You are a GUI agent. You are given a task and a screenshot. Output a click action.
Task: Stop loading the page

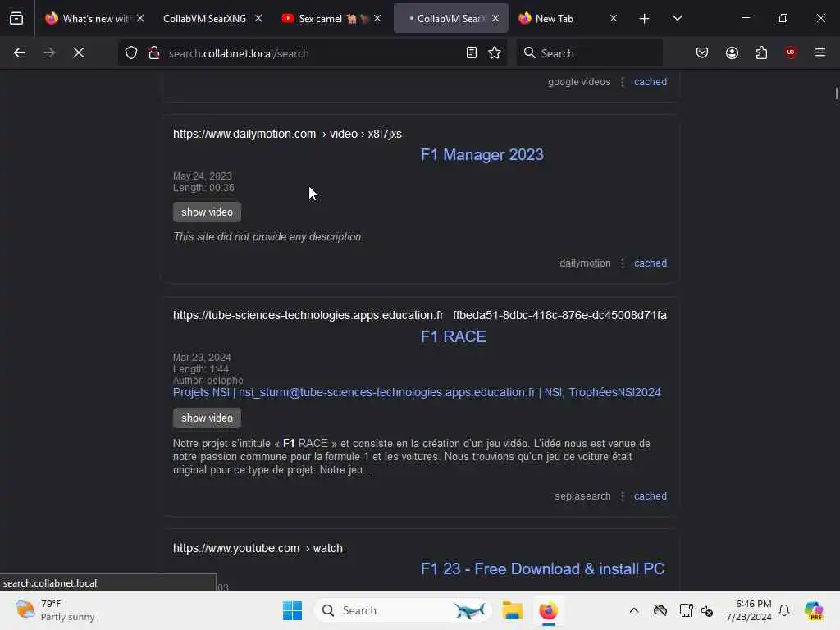point(79,52)
